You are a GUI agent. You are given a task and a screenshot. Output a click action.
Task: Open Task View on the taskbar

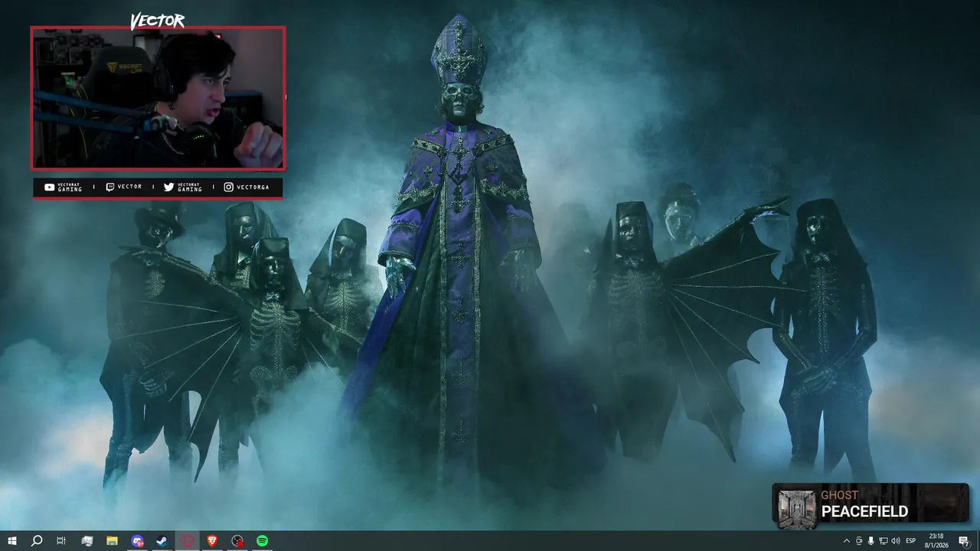(61, 541)
